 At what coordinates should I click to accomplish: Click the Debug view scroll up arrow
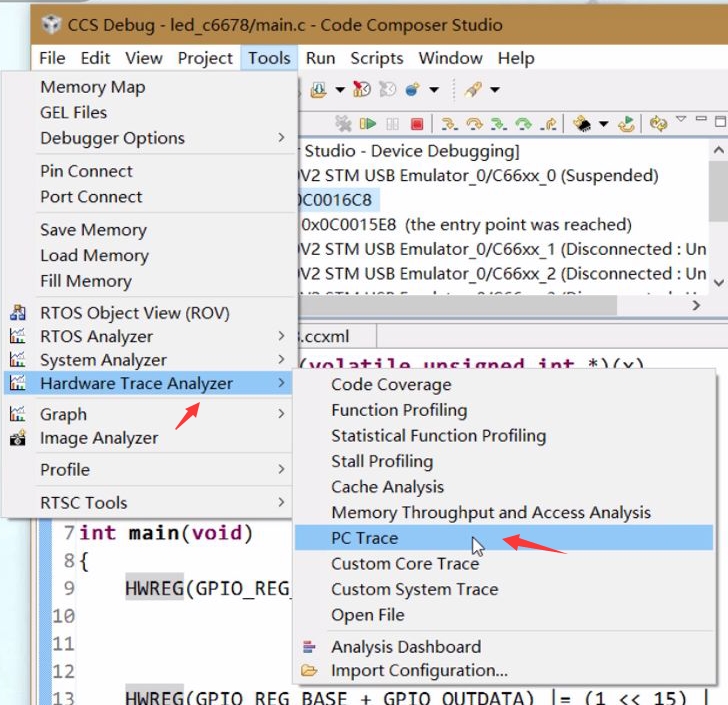point(718,150)
